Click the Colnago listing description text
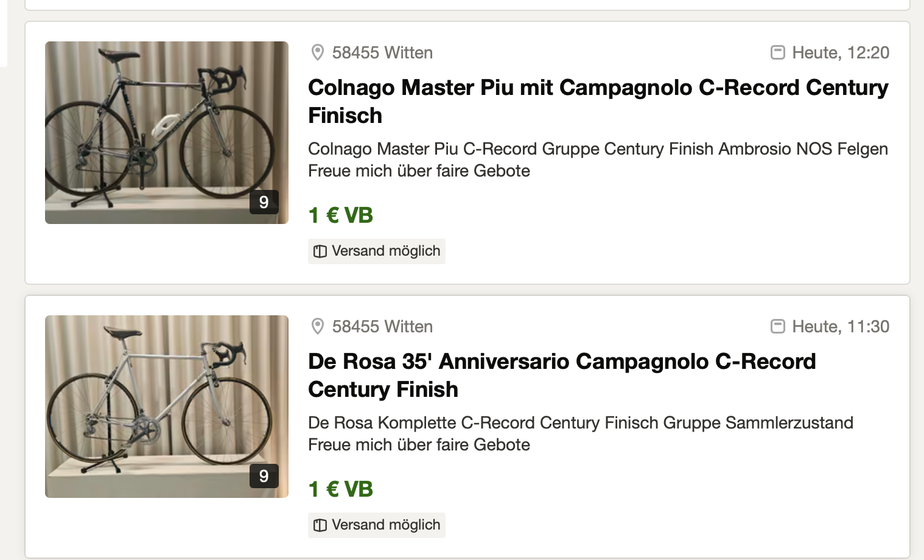This screenshot has height=560, width=924. click(x=597, y=159)
